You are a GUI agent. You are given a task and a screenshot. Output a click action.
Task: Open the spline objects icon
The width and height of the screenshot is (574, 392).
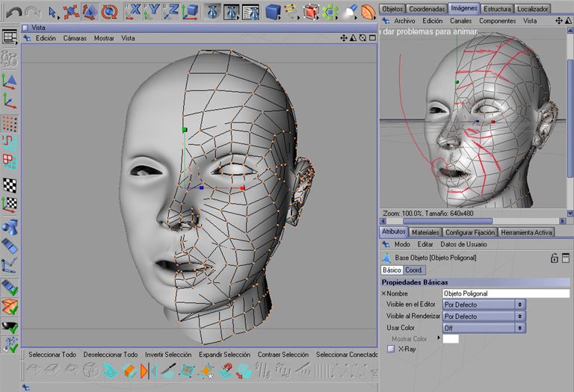point(291,12)
